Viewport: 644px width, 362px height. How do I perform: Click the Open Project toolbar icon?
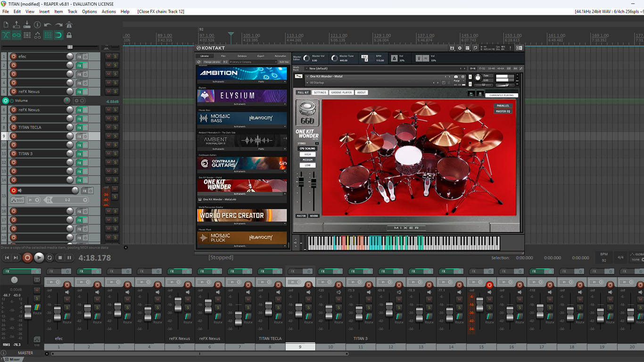point(17,25)
